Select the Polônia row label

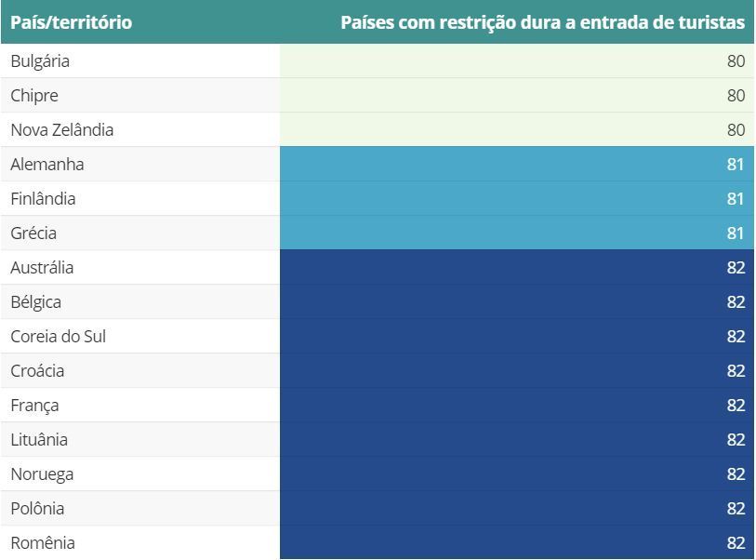[x=37, y=509]
